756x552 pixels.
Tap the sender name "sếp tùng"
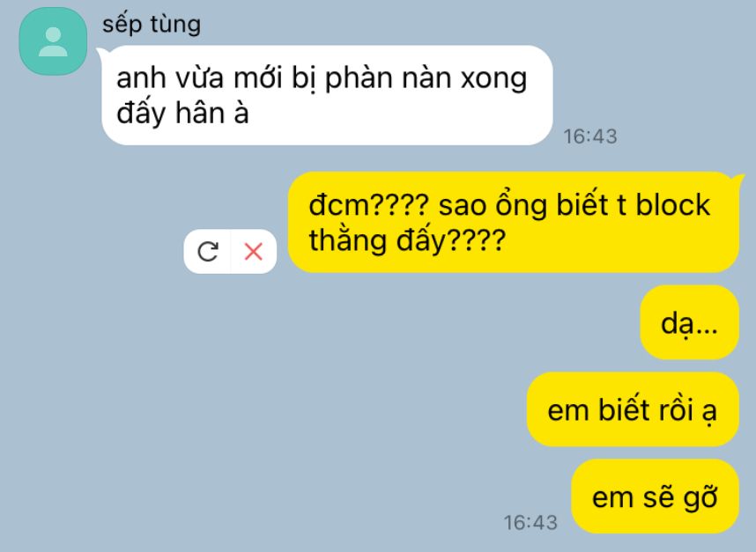click(152, 24)
